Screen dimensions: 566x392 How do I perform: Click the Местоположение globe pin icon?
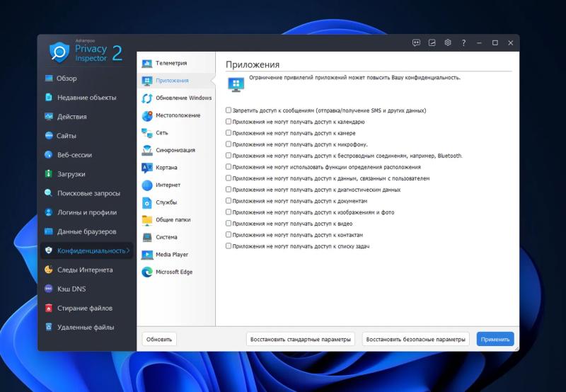147,115
